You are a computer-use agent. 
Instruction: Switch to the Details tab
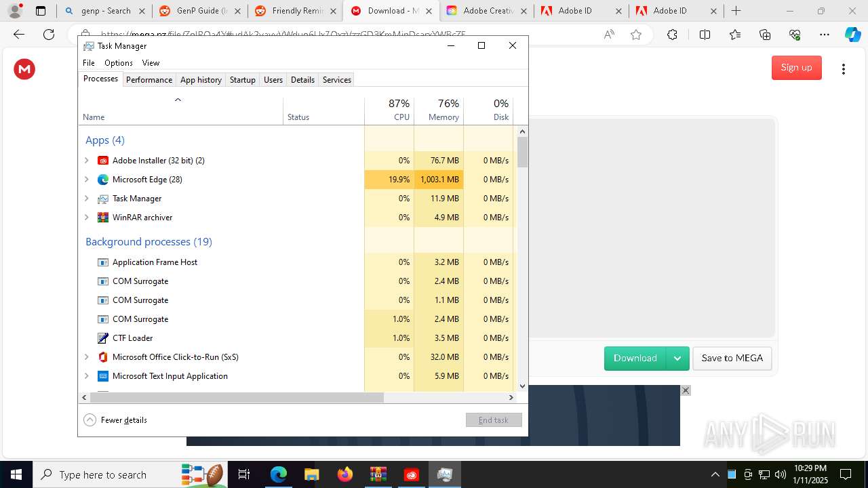(302, 80)
